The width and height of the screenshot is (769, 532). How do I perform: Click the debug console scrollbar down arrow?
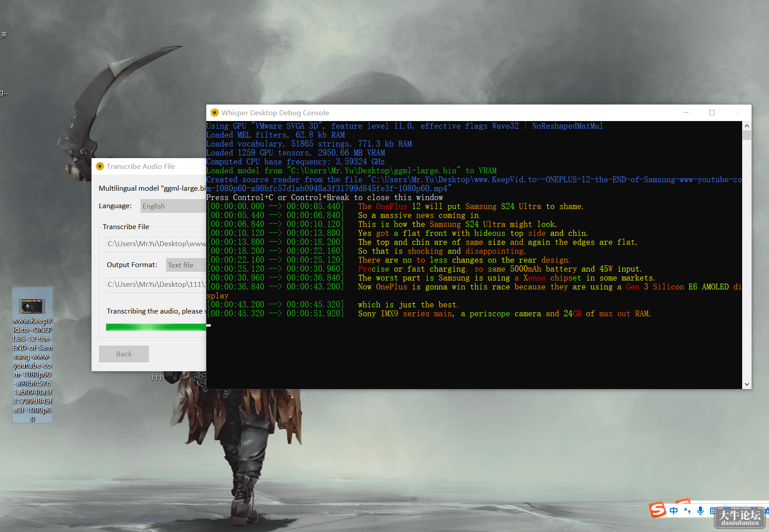click(747, 384)
